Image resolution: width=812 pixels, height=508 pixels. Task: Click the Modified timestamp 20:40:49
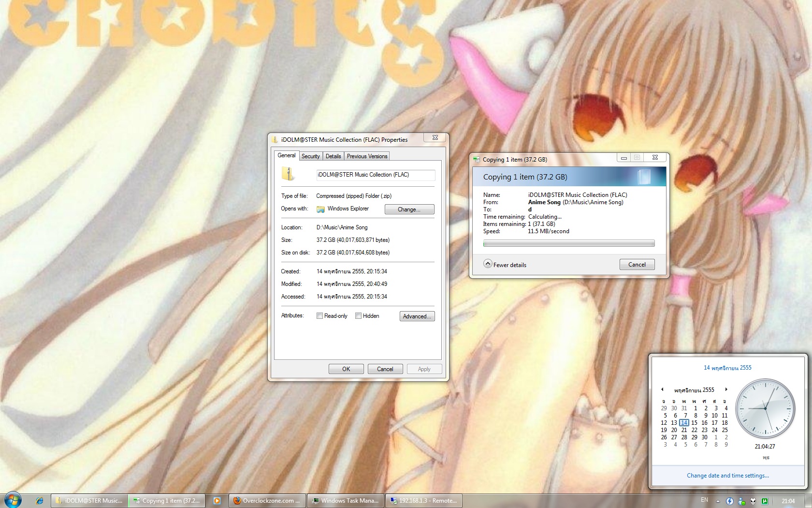click(352, 284)
